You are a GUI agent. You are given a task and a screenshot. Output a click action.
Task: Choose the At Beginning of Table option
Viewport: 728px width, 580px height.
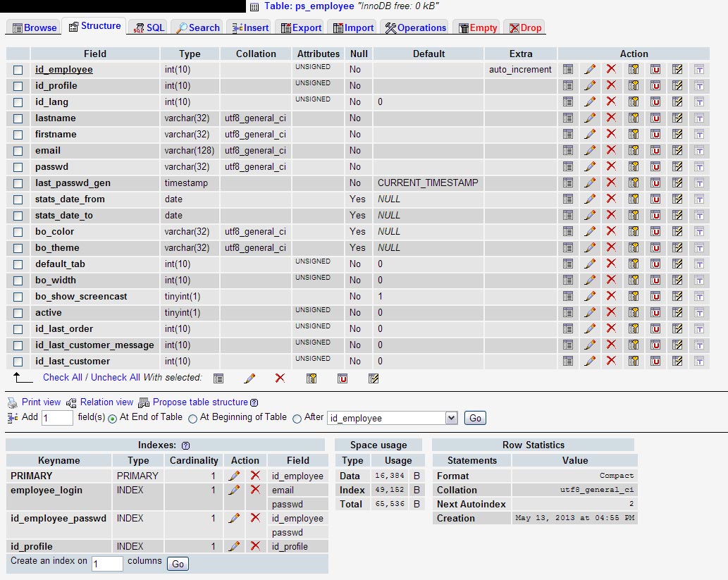[192, 418]
